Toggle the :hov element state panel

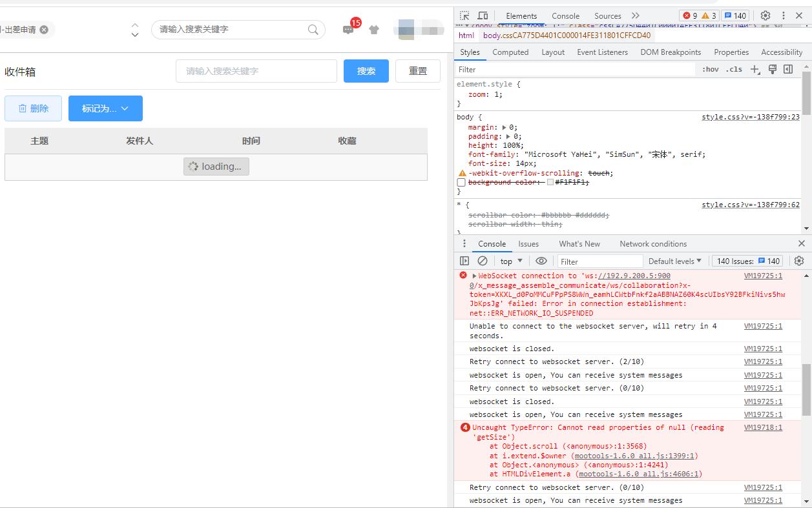(x=711, y=70)
